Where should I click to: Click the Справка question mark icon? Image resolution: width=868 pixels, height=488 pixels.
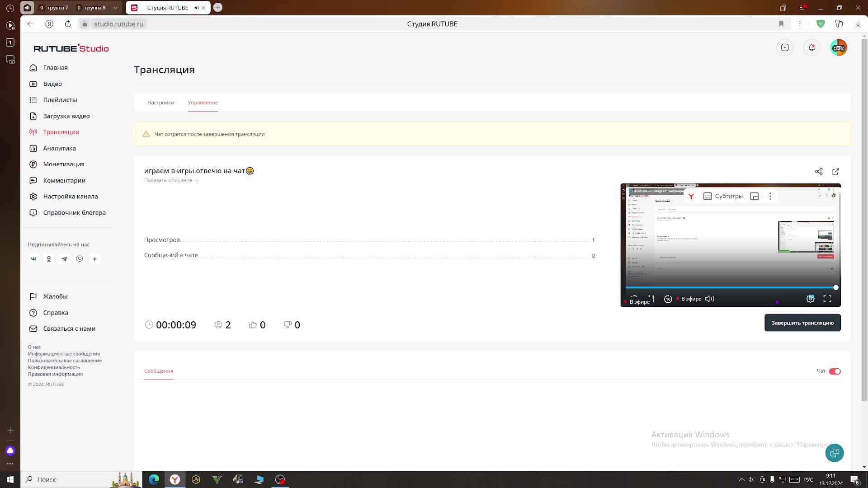pyautogui.click(x=33, y=313)
